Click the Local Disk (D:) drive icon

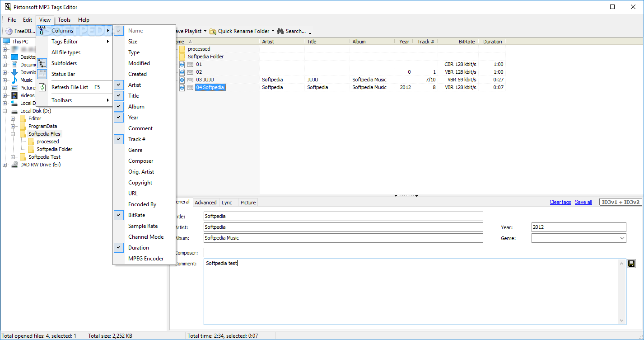[14, 111]
